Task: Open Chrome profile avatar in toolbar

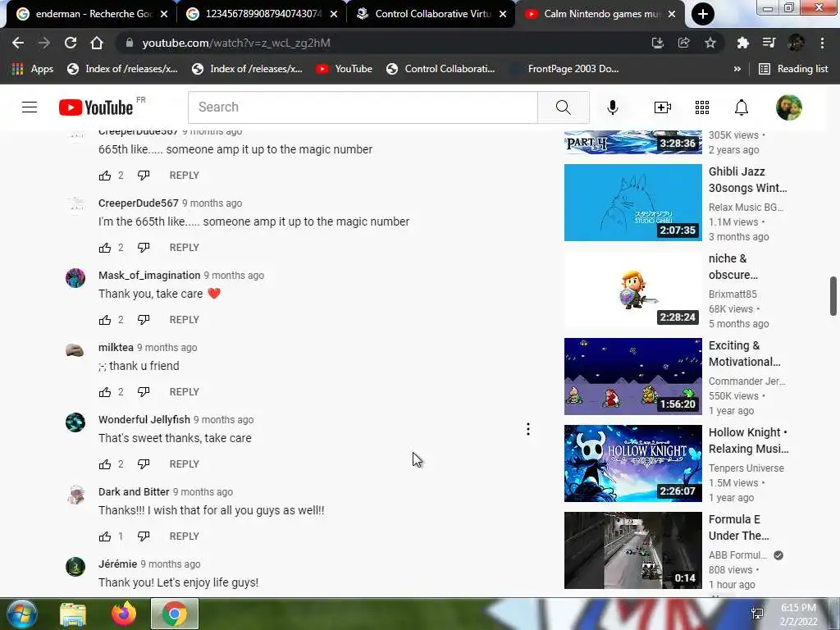Action: (x=796, y=43)
